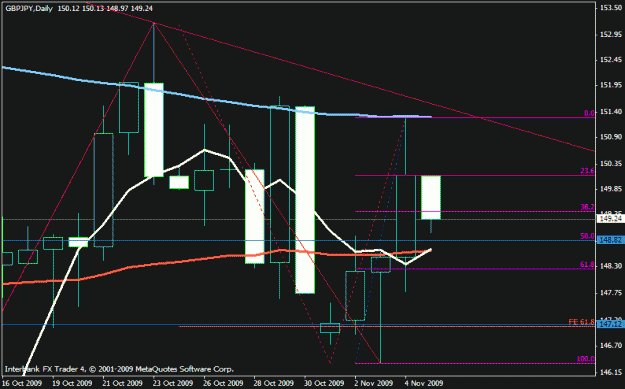
Task: Select the Fibonacci 0.0 level label
Action: pyautogui.click(x=589, y=113)
